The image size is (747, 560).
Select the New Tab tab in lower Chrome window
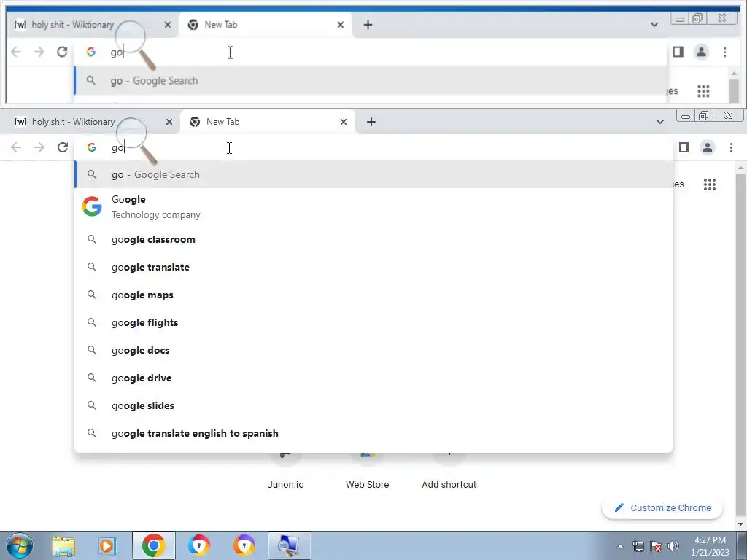268,122
